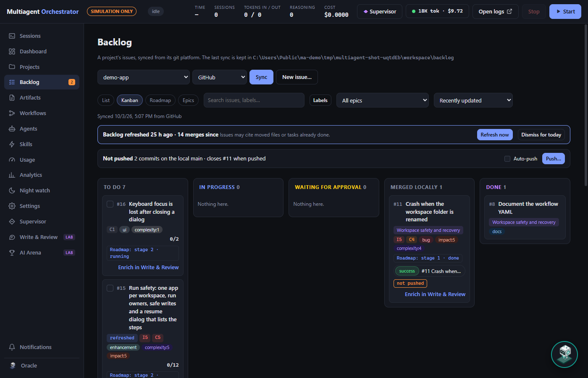Click the Search issues, labels field
588x378 pixels.
coord(254,100)
